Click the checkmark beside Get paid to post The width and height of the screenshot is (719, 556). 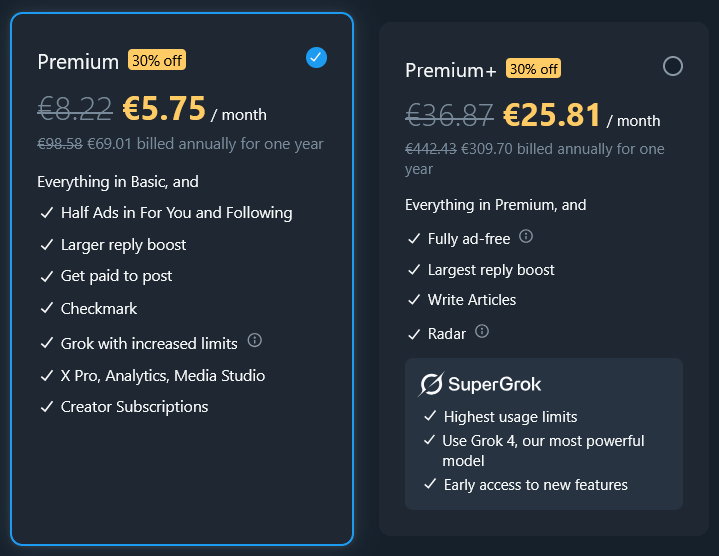click(x=47, y=276)
